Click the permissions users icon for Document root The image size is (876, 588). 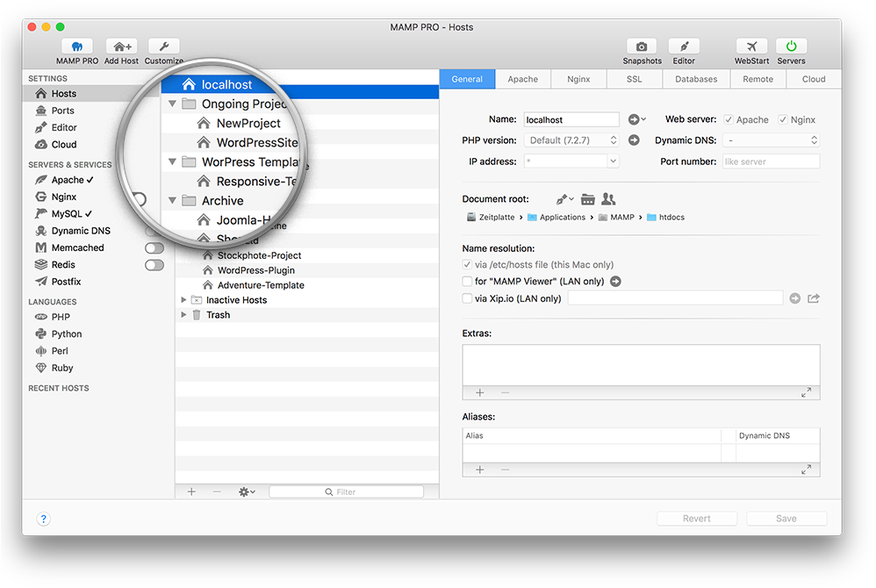click(x=608, y=199)
